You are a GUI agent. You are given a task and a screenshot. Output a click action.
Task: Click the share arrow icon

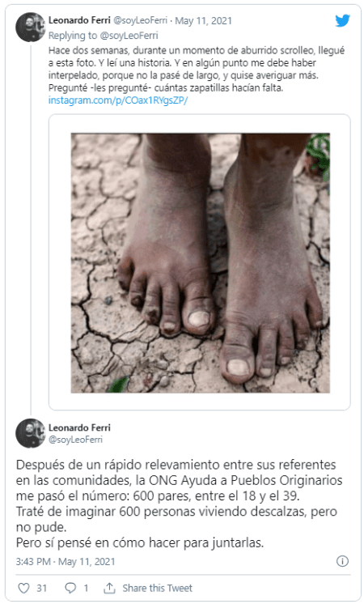pyautogui.click(x=109, y=588)
